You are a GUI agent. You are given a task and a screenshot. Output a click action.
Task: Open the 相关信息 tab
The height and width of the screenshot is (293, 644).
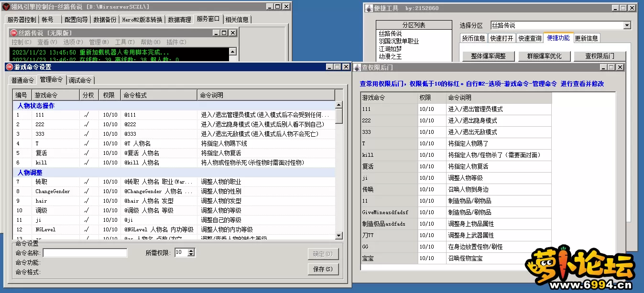pyautogui.click(x=237, y=20)
